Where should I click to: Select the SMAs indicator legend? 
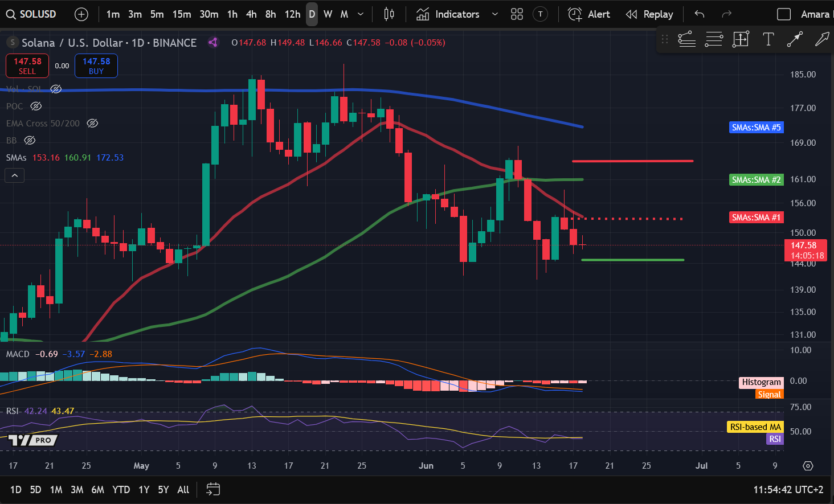[16, 157]
